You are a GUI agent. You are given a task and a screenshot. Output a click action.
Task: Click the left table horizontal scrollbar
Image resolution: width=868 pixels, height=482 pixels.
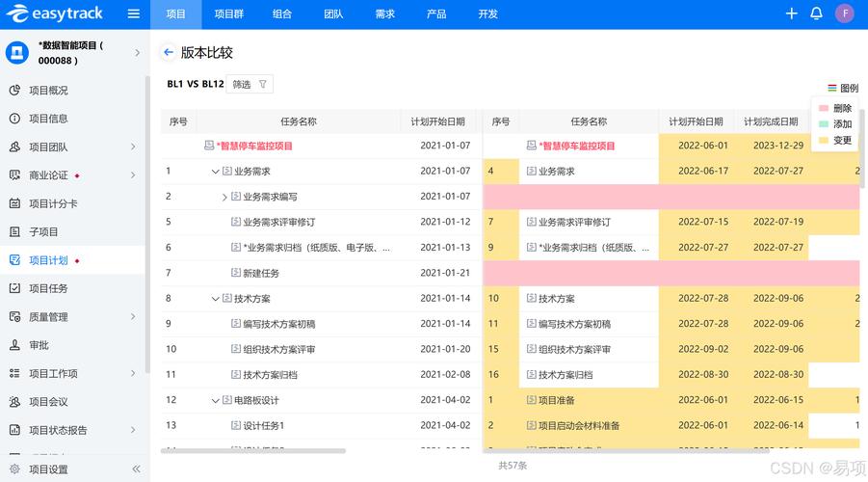[253, 451]
